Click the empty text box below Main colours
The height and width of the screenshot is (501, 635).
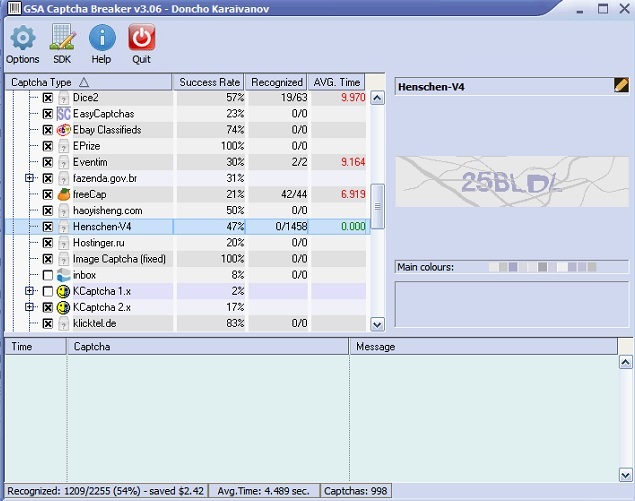(512, 304)
